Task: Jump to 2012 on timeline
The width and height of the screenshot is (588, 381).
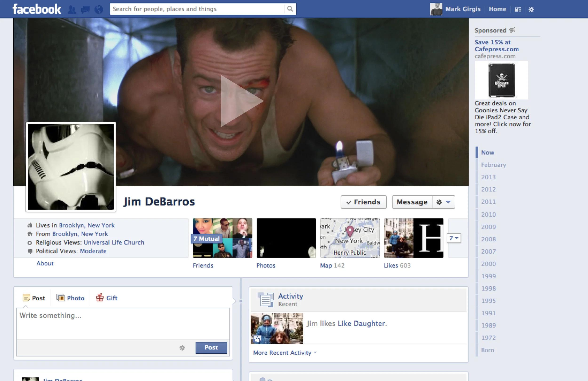Action: [x=488, y=190]
